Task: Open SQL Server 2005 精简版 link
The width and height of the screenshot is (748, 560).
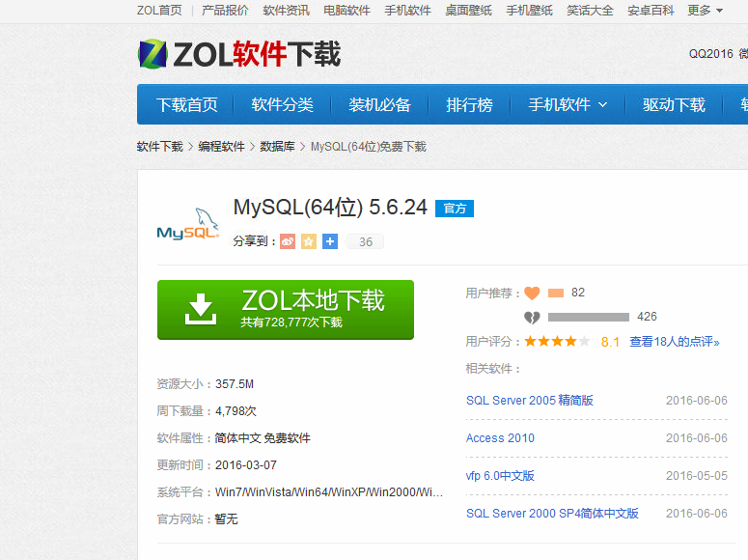Action: click(530, 401)
